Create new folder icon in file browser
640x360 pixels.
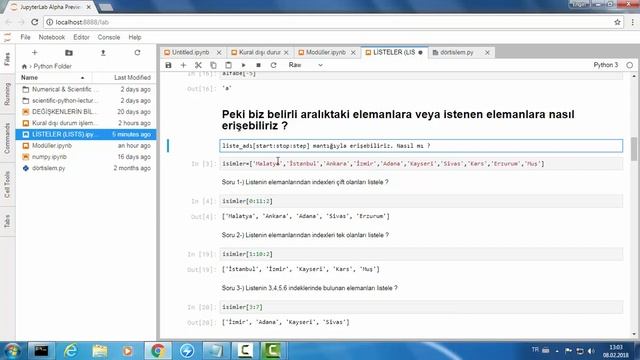tap(69, 53)
